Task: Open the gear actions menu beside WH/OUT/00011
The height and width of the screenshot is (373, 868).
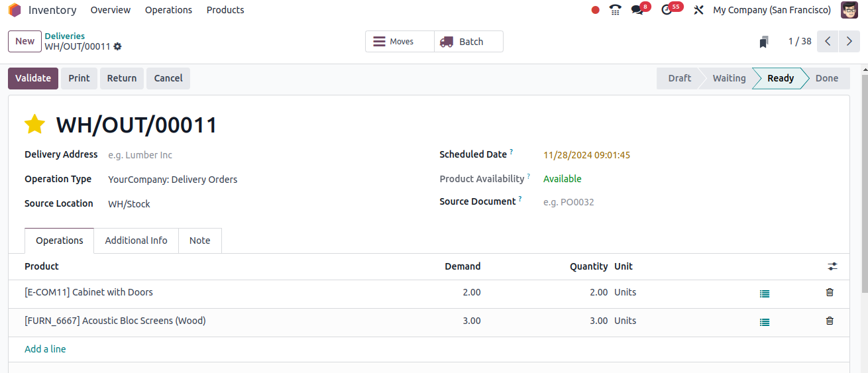Action: (117, 46)
